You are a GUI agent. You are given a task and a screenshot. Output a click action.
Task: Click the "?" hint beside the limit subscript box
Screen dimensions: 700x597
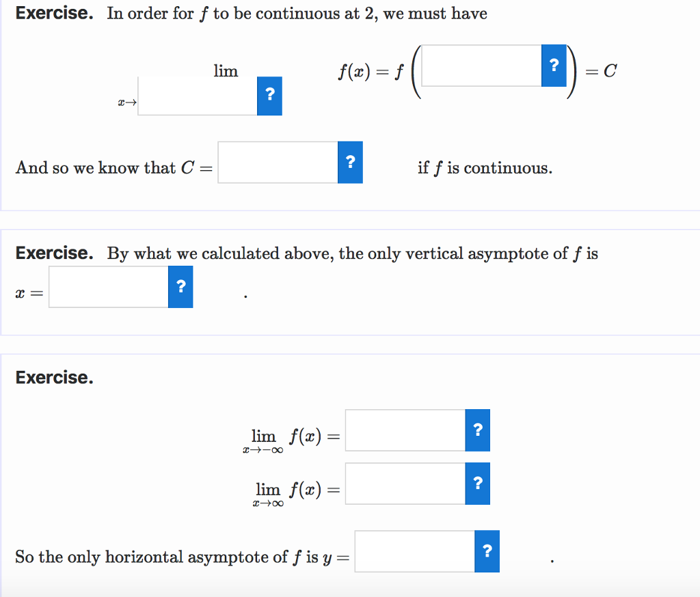pos(269,96)
